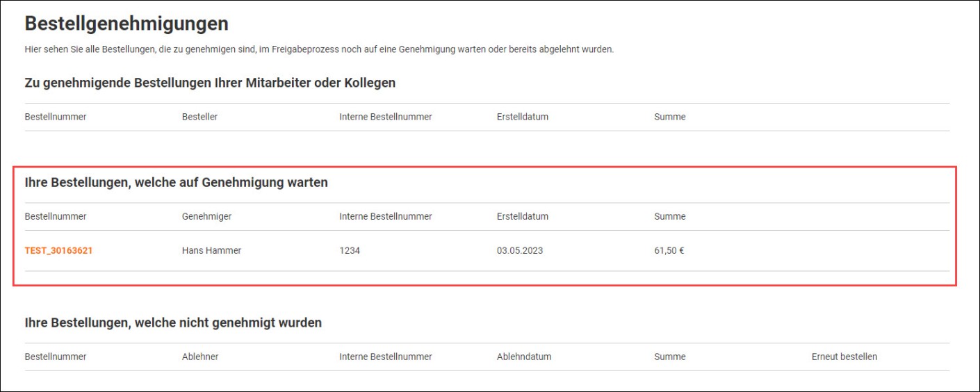The width and height of the screenshot is (980, 392).
Task: Click Interne Bestellnummer header in rejected orders table
Action: click(x=385, y=357)
